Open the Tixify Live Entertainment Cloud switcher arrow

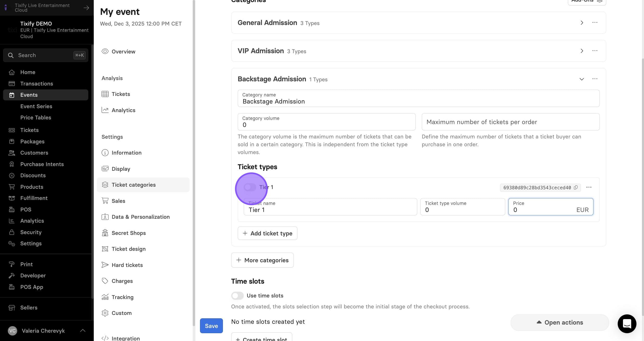click(86, 8)
